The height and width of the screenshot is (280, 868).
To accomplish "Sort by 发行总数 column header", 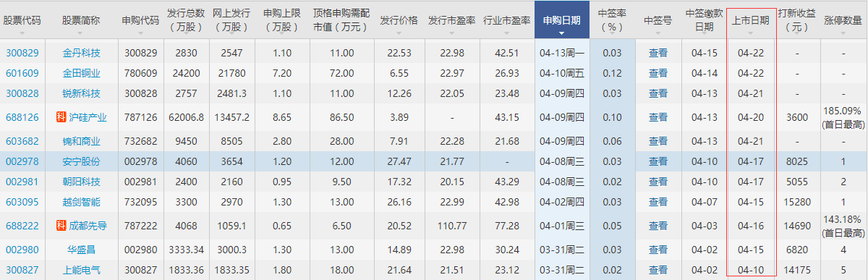I will [186, 20].
